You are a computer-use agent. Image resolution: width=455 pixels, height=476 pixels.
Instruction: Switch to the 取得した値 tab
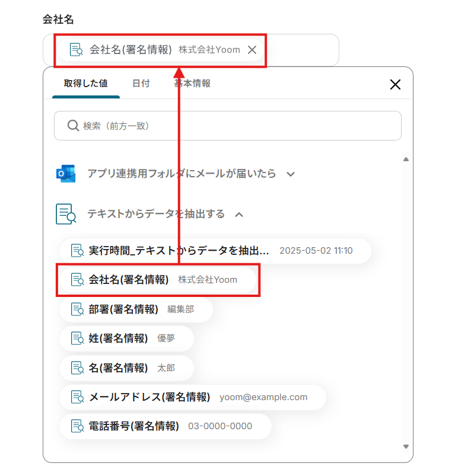tap(85, 83)
